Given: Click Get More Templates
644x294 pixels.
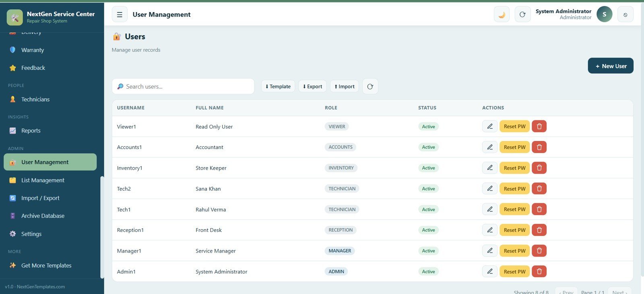Looking at the screenshot, I should coord(50,265).
